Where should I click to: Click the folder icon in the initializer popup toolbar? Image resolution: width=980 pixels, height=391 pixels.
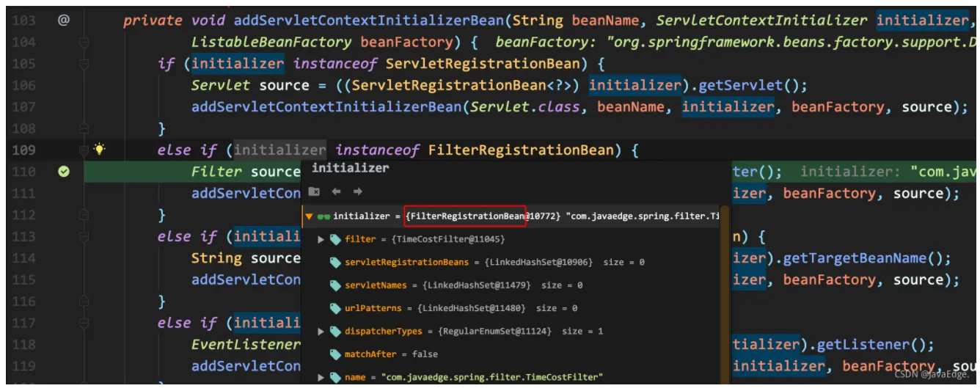click(x=314, y=191)
